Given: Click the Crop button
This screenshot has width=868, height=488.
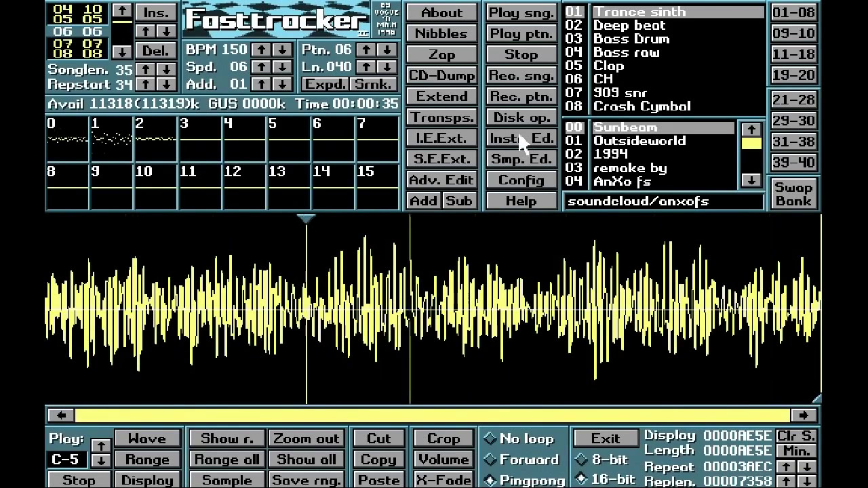Looking at the screenshot, I should 443,439.
